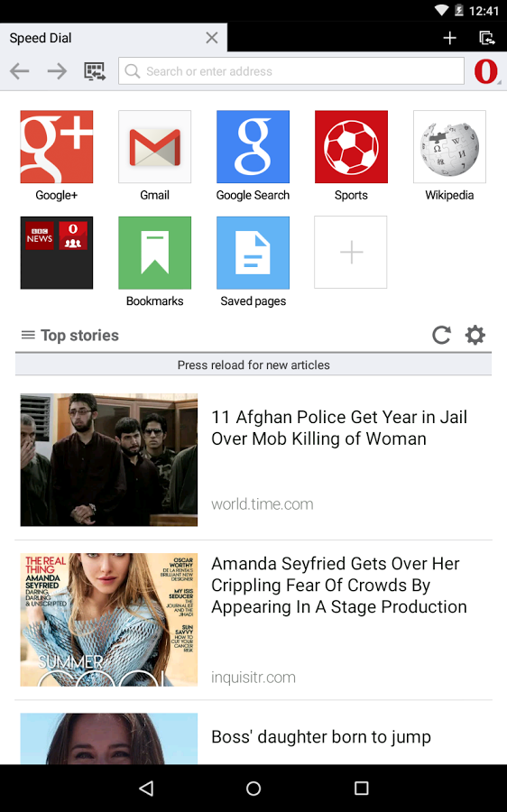The image size is (507, 812).
Task: Go back with the left arrow
Action: point(20,71)
